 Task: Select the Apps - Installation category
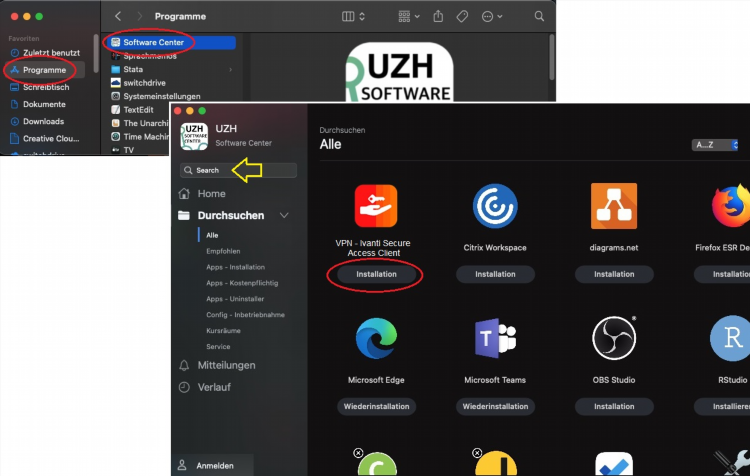pyautogui.click(x=235, y=267)
